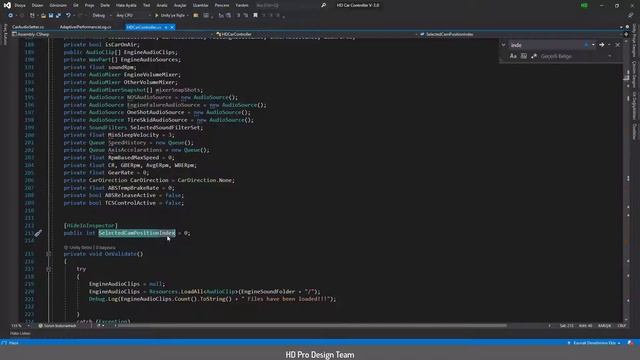This screenshot has width=640, height=360.
Task: Click the highlighted SelectedCamPositionIndex identifier
Action: [137, 233]
